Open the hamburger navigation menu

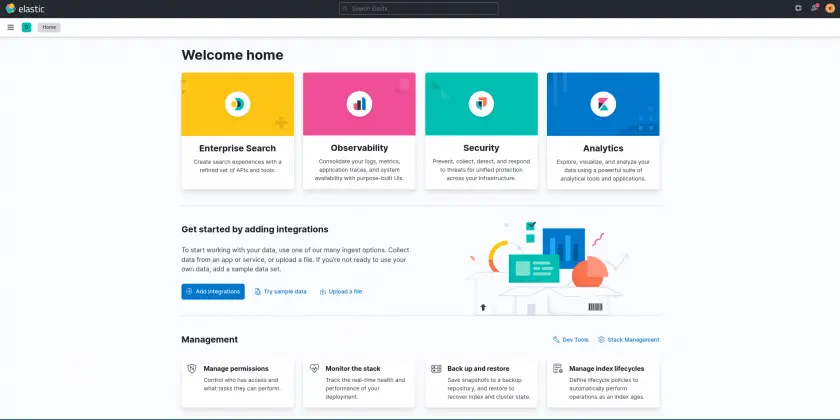click(x=10, y=27)
